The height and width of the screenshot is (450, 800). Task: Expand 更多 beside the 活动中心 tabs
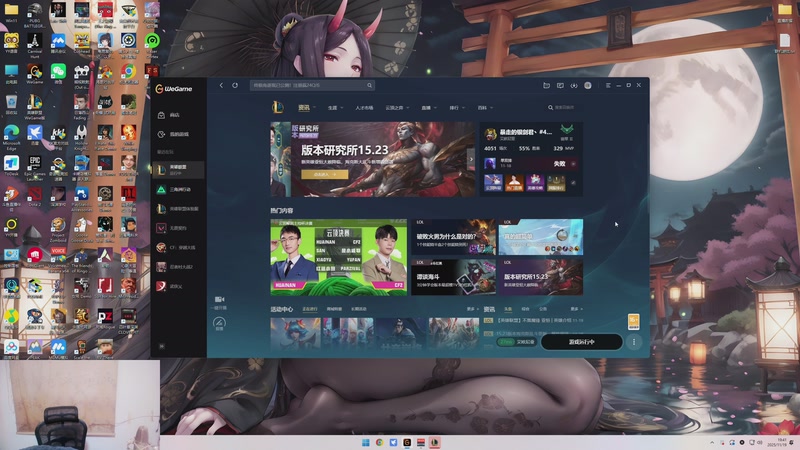click(x=472, y=309)
